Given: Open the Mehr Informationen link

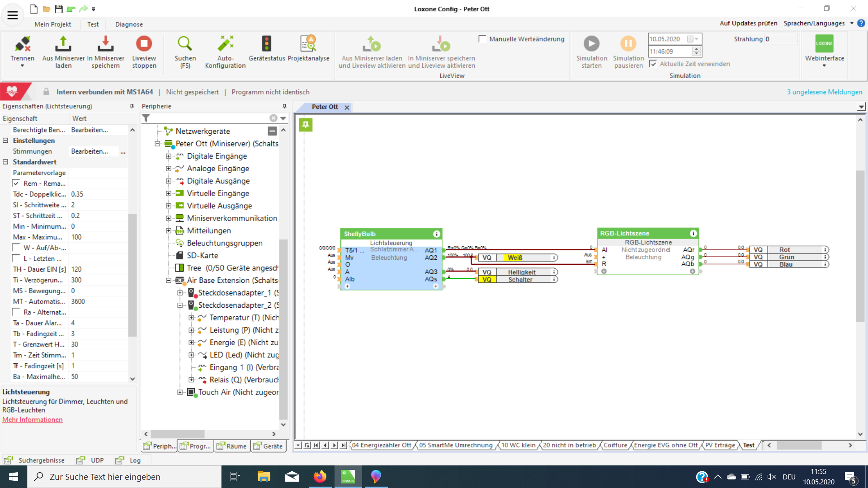Looking at the screenshot, I should tap(33, 420).
